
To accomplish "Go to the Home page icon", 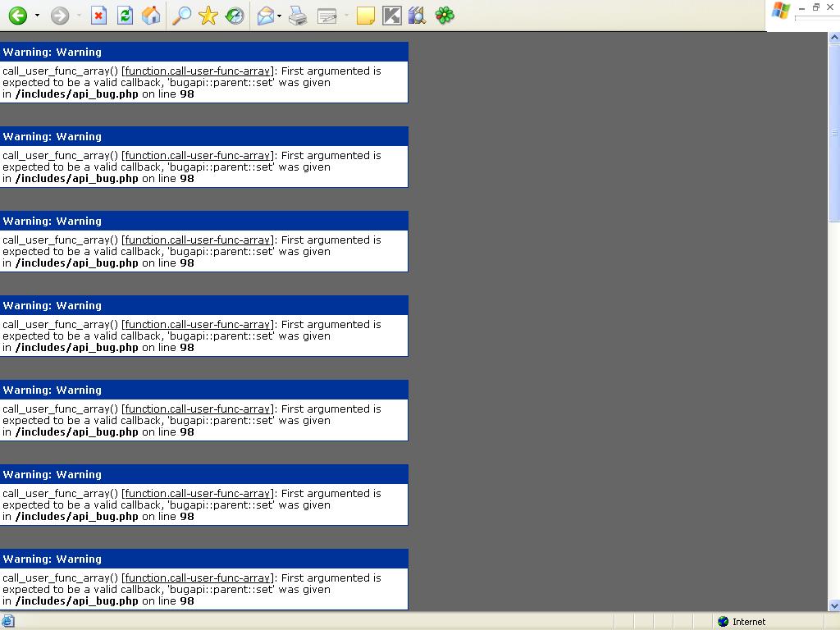I will click(151, 16).
